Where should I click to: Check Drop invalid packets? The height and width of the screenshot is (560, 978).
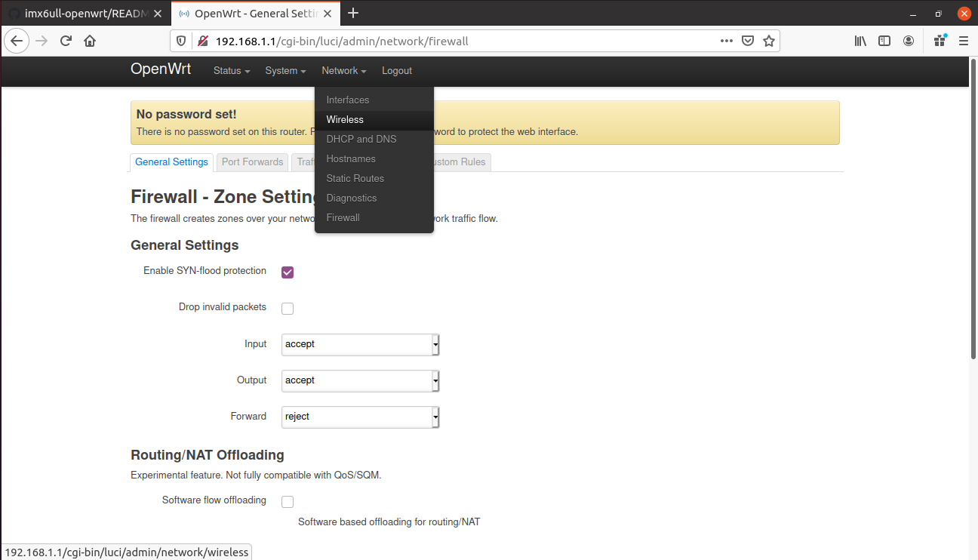pos(288,309)
